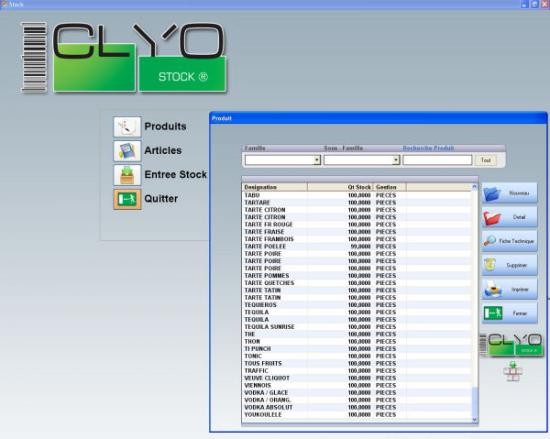Expand the Sous-Famille dropdown

[x=396, y=160]
